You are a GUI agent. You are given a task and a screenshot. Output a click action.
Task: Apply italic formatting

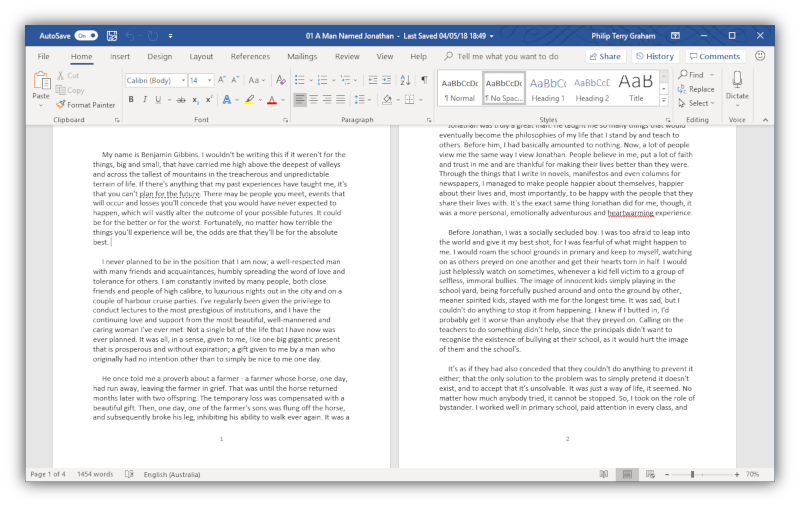coord(144,99)
